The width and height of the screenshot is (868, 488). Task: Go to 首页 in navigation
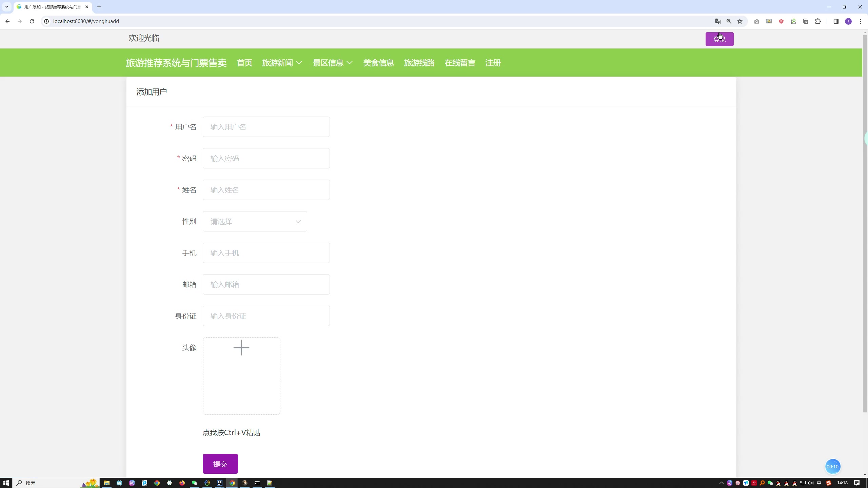pyautogui.click(x=244, y=63)
